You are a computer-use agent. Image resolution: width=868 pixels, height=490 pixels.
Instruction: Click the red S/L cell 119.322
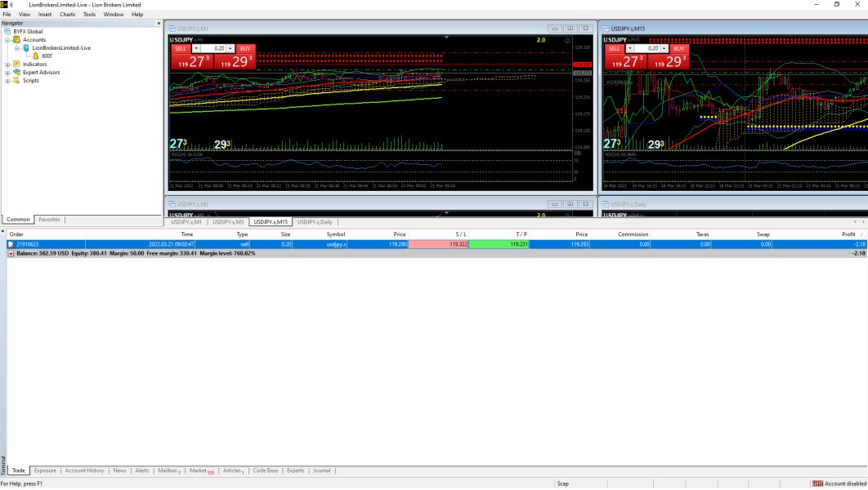pyautogui.click(x=438, y=244)
